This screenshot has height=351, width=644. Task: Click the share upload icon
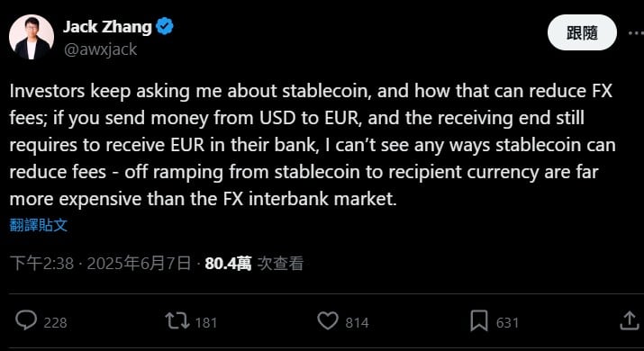point(630,320)
